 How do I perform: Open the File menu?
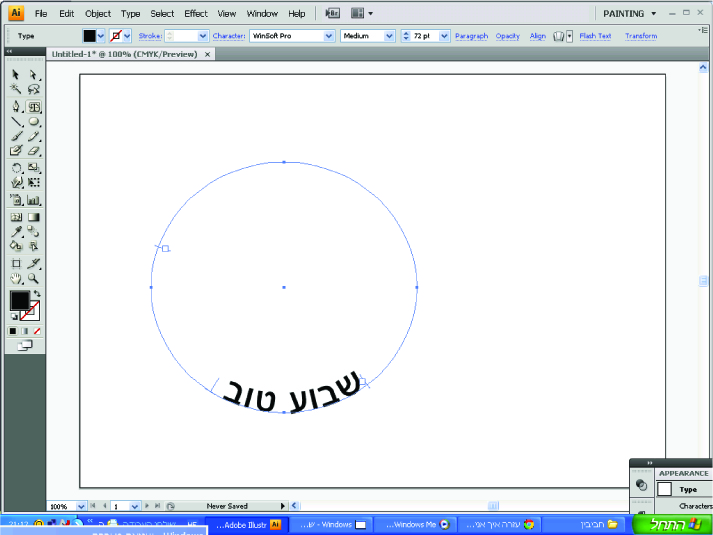[41, 14]
